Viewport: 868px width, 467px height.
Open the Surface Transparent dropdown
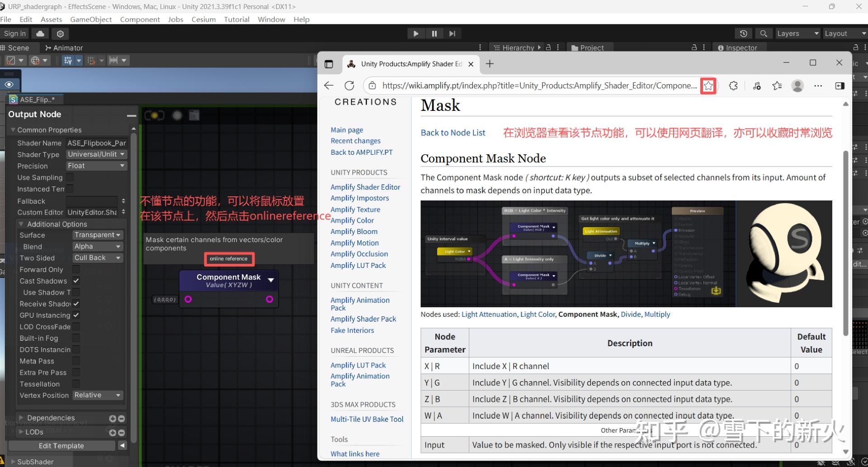(97, 235)
